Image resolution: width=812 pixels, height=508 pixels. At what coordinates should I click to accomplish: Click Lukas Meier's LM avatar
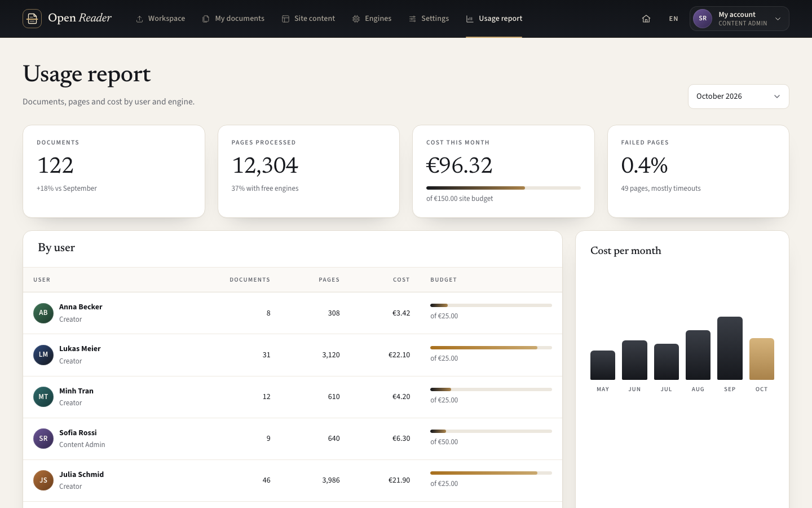(x=43, y=355)
